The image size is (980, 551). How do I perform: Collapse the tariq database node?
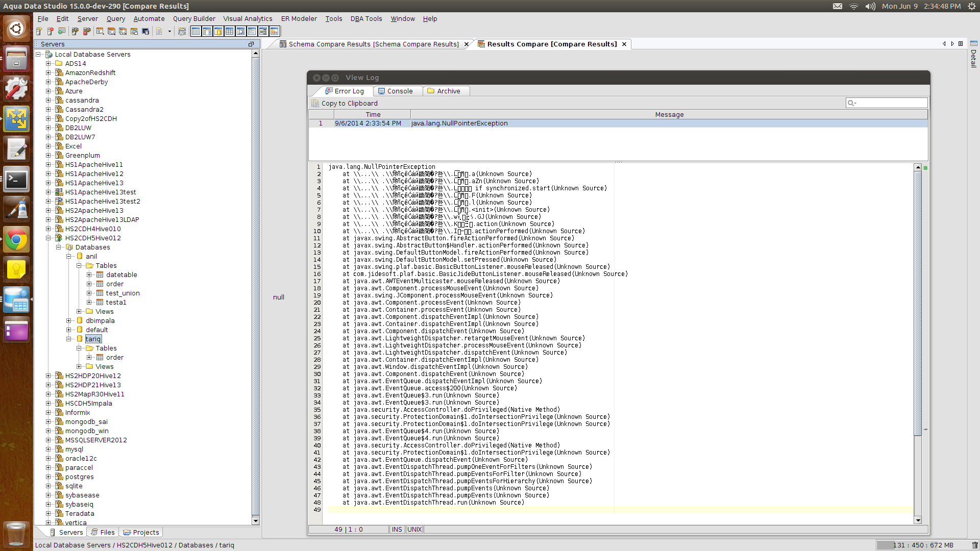coord(69,339)
